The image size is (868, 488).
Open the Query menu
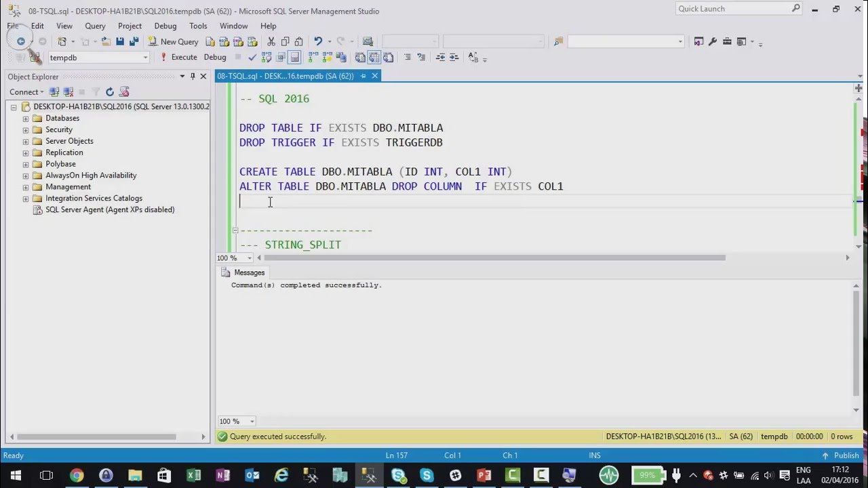[95, 26]
